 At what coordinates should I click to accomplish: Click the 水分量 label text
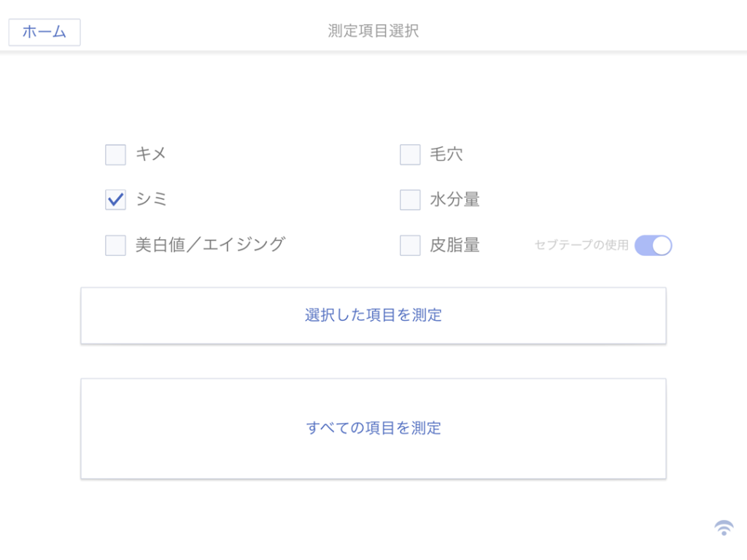pyautogui.click(x=454, y=198)
